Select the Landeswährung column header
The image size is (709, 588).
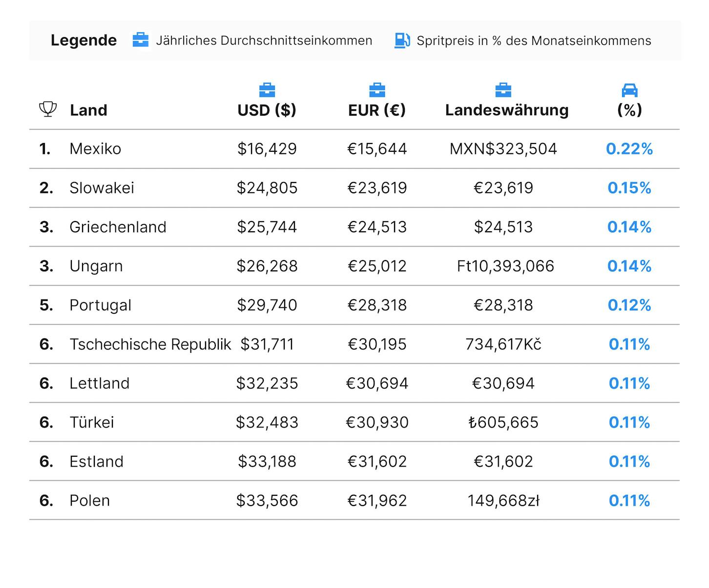pyautogui.click(x=507, y=110)
